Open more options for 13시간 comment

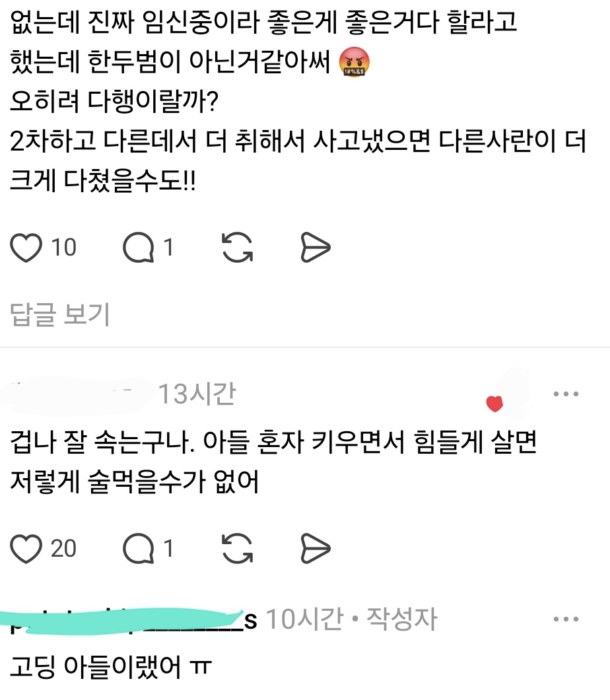click(566, 394)
